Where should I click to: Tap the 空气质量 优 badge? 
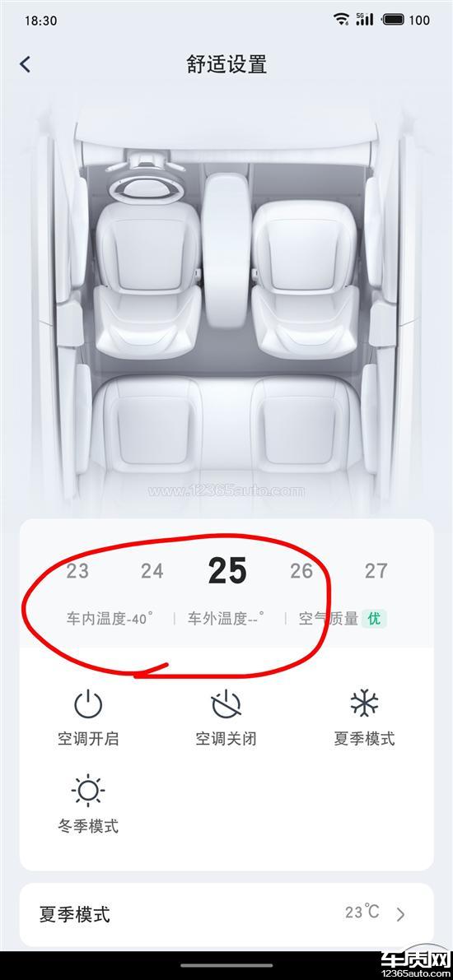[x=374, y=619]
